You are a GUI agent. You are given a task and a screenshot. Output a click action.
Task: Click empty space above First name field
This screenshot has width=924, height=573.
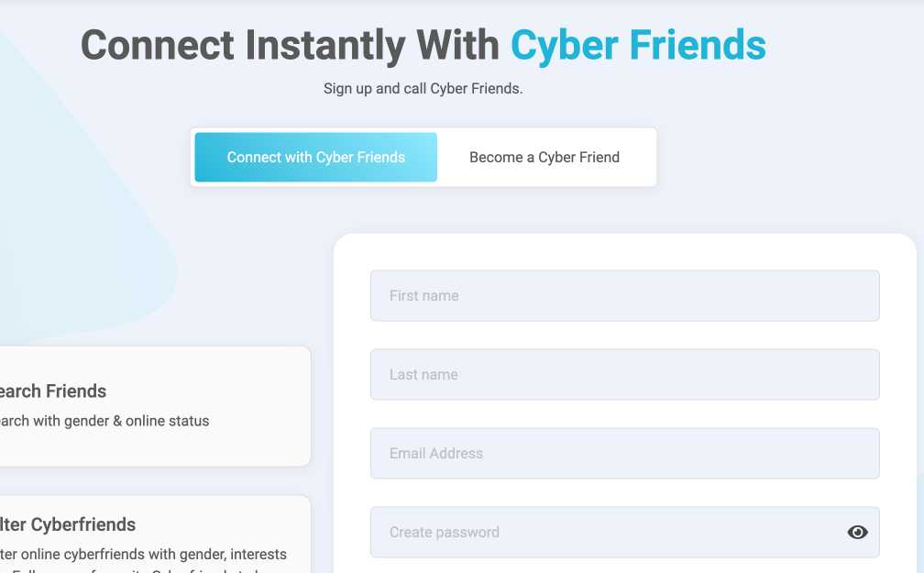(624, 251)
